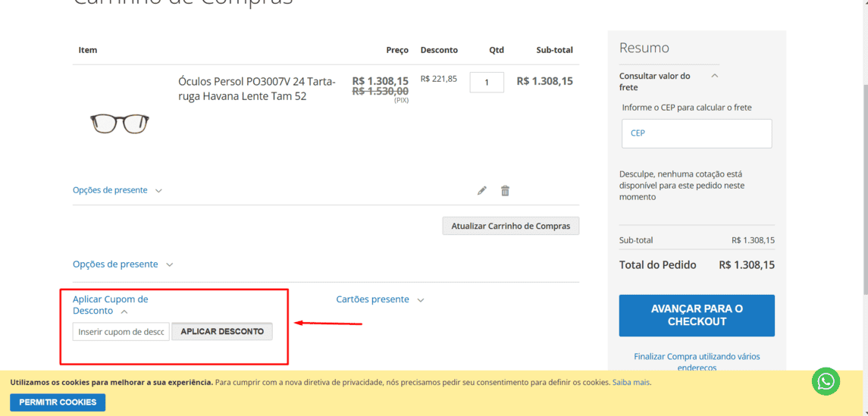Click the Sub-total column header
This screenshot has height=416, width=868.
pyautogui.click(x=554, y=50)
